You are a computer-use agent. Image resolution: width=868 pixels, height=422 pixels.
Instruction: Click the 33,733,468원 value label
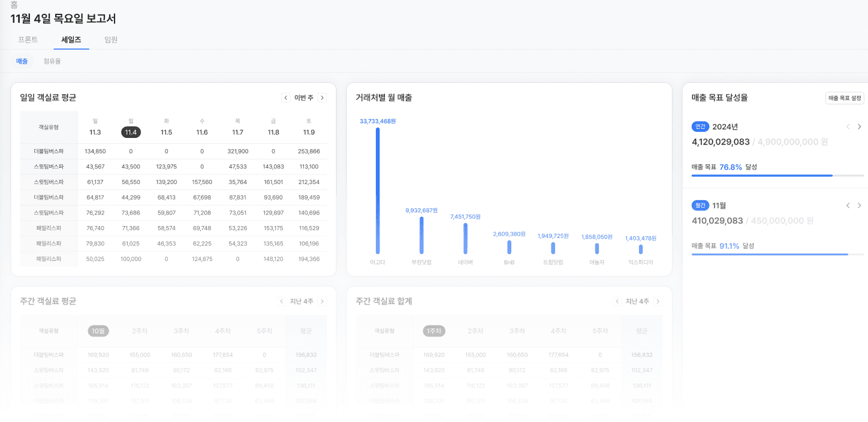point(378,121)
